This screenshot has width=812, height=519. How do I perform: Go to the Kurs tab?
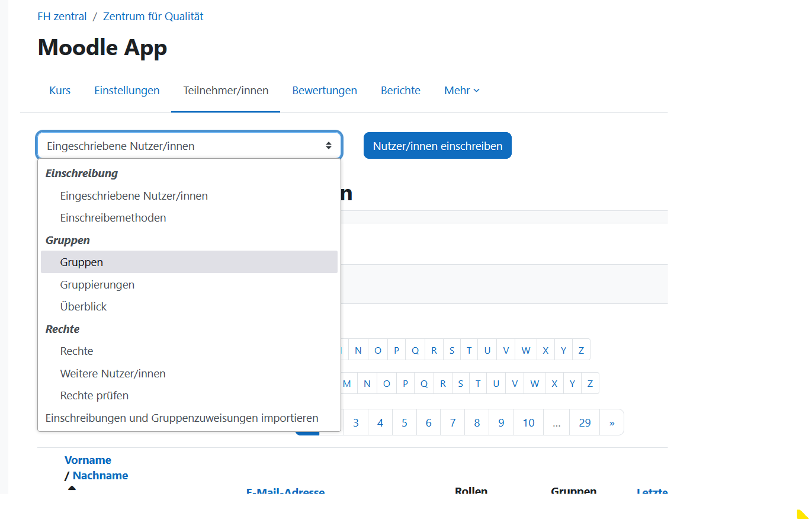point(60,91)
